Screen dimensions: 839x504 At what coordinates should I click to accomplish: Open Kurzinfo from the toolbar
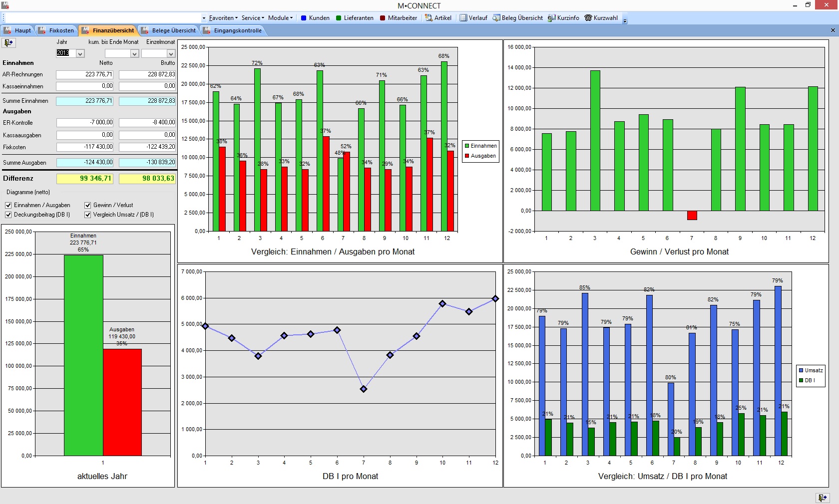point(563,18)
